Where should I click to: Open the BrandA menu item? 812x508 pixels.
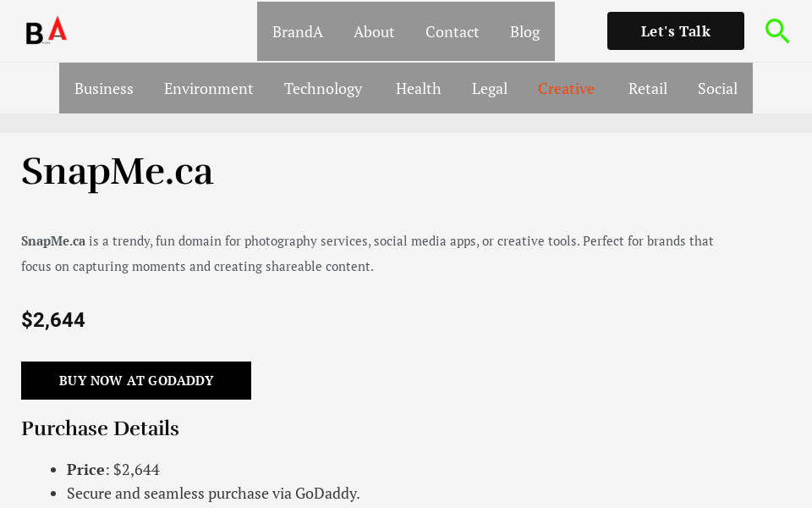click(x=297, y=31)
